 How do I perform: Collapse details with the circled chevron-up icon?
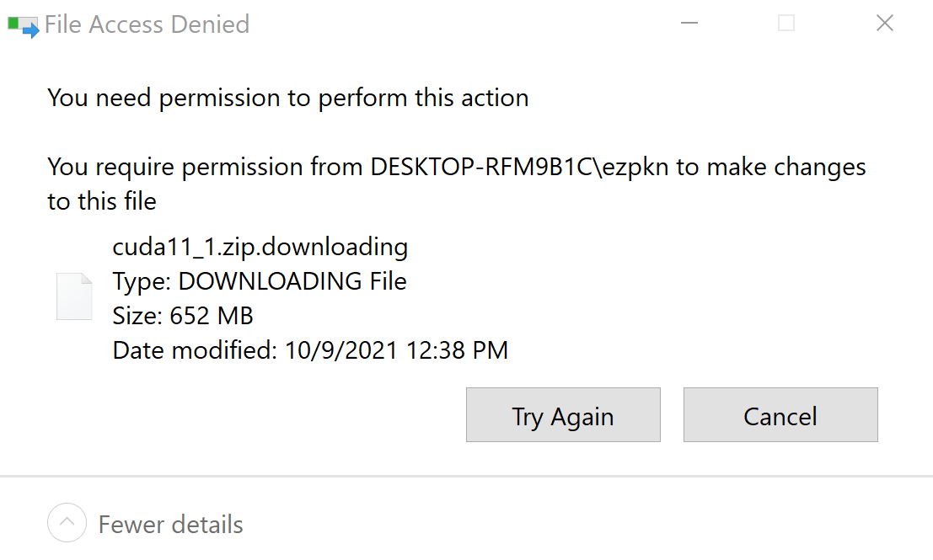pyautogui.click(x=67, y=524)
